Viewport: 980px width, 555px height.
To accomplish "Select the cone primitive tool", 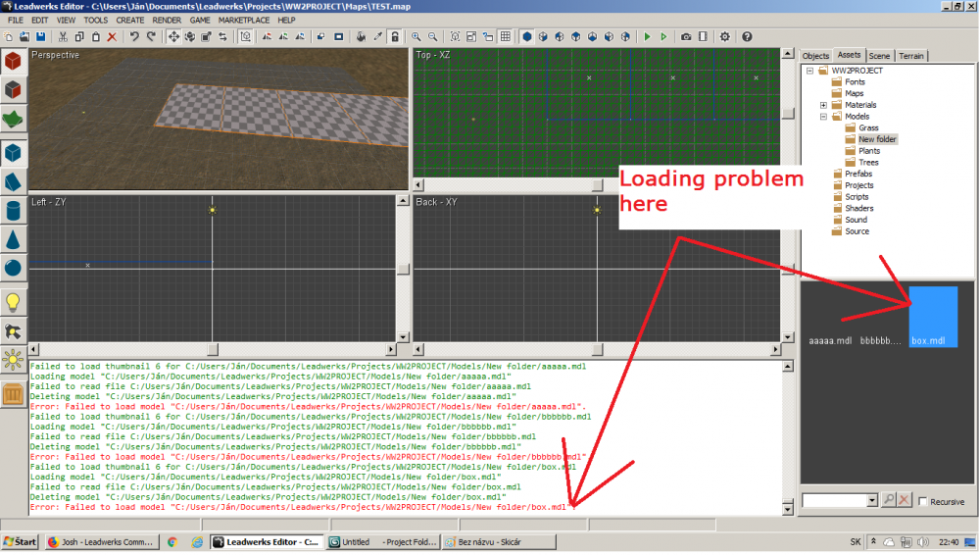I will pyautogui.click(x=14, y=239).
